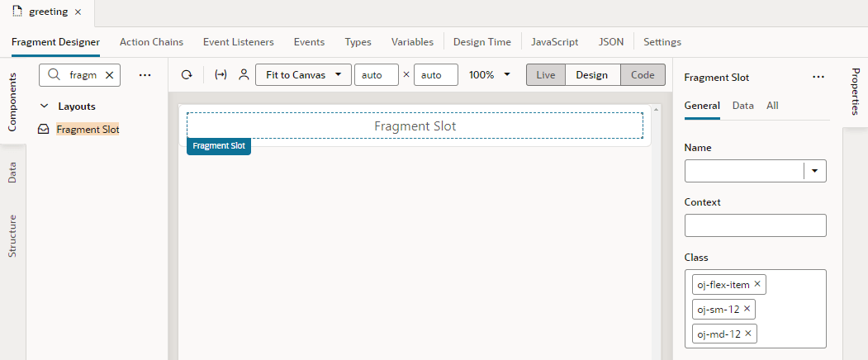Reload the canvas
Viewport: 868px width, 360px height.
coord(187,75)
